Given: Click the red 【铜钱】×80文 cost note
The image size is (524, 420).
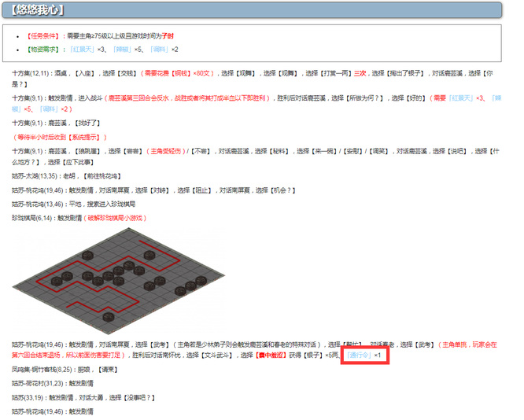Looking at the screenshot, I should (178, 72).
